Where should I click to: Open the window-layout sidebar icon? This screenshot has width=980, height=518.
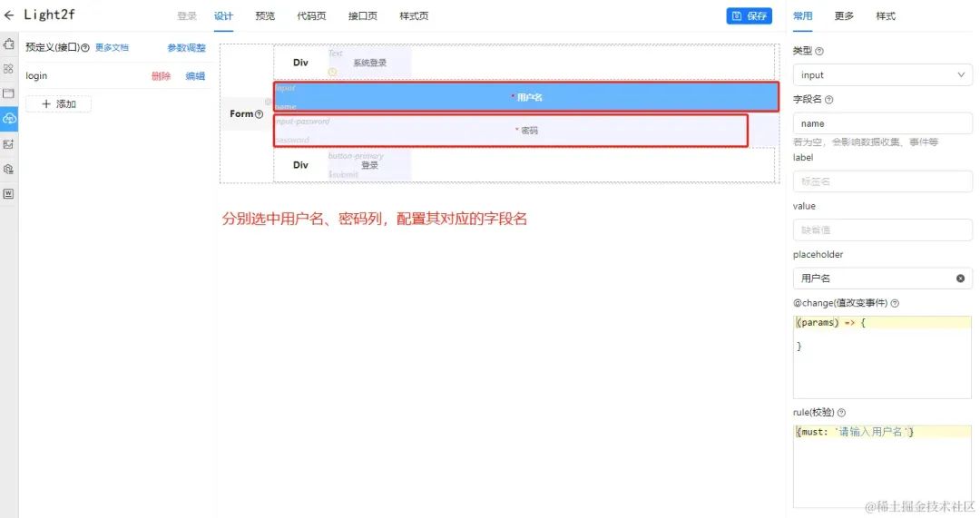pyautogui.click(x=9, y=93)
